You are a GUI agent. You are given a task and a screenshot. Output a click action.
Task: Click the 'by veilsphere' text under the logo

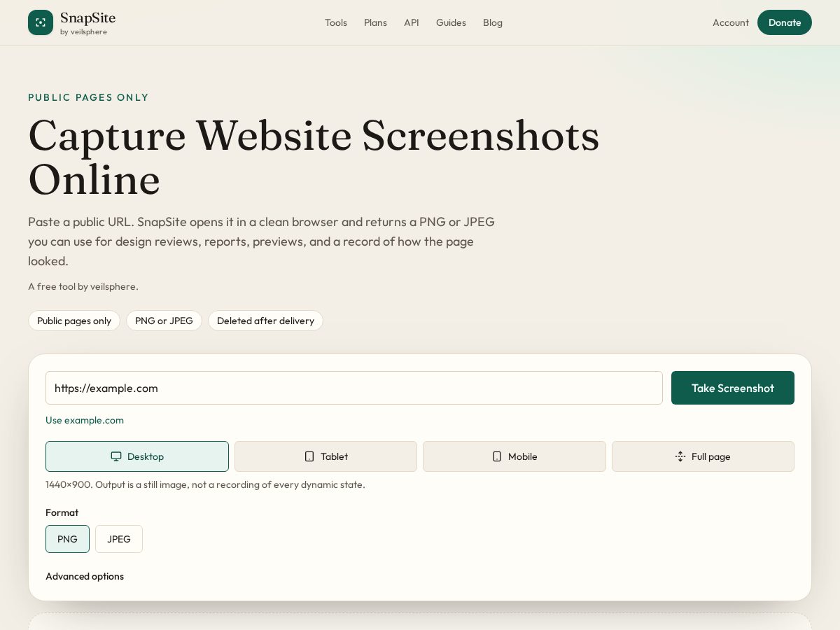83,31
